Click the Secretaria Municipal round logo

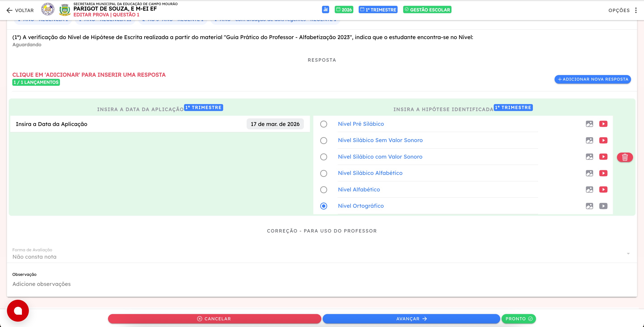tap(48, 9)
